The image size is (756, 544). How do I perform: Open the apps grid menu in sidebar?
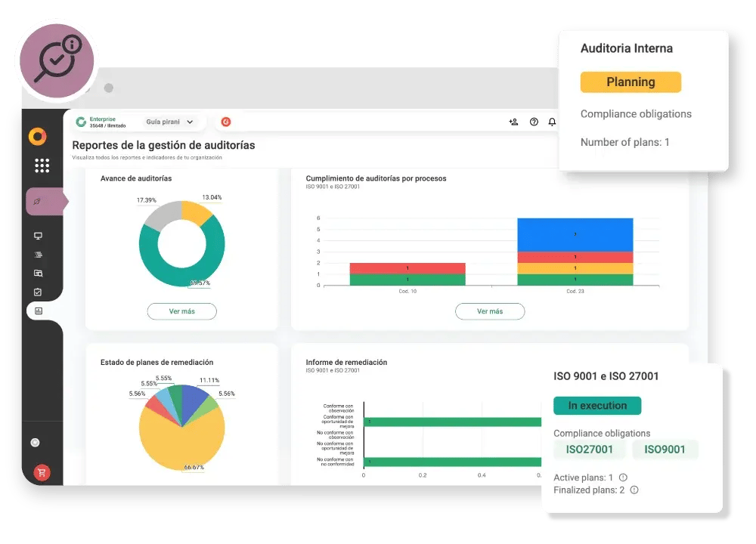click(x=42, y=165)
